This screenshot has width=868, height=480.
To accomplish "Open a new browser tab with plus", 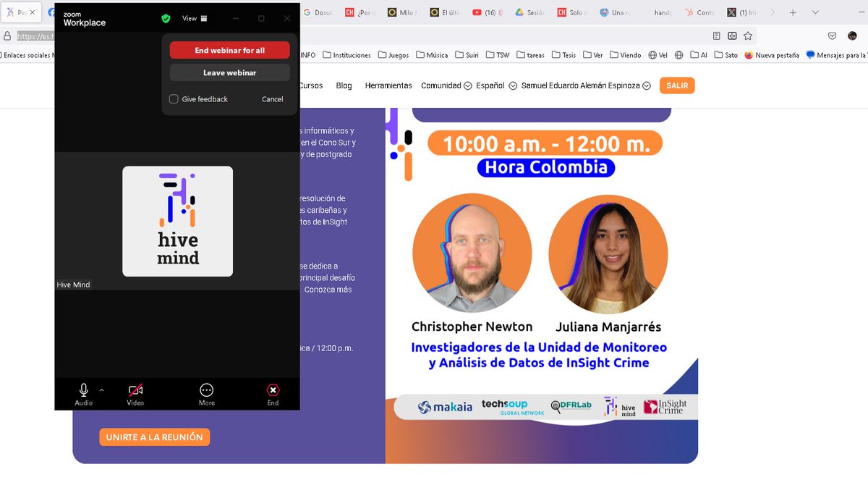I will click(x=794, y=12).
